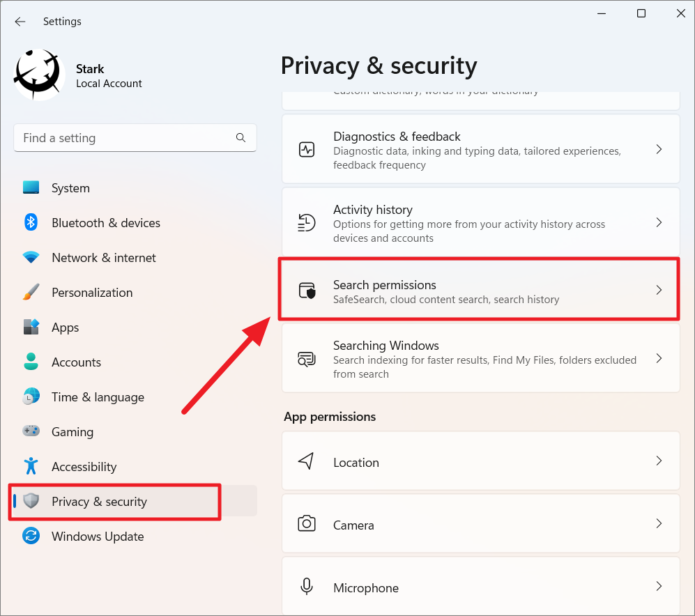Open Time & language settings
The width and height of the screenshot is (695, 616).
pos(98,397)
